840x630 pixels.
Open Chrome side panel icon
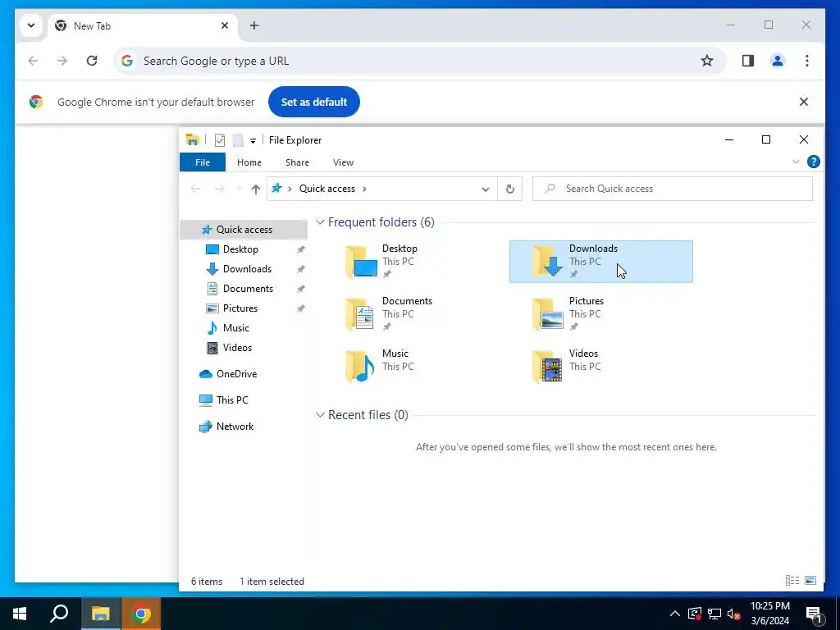(x=748, y=61)
